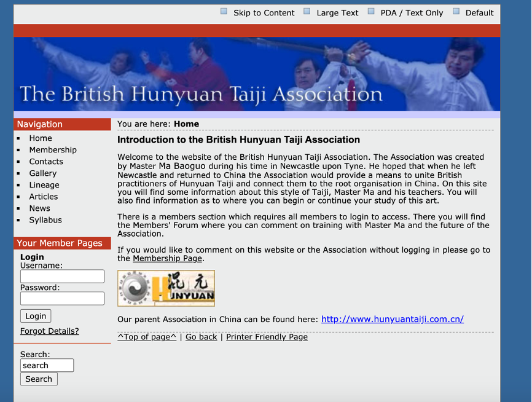The height and width of the screenshot is (402, 532).
Task: Jump to ^Top of page^ link
Action: point(147,337)
